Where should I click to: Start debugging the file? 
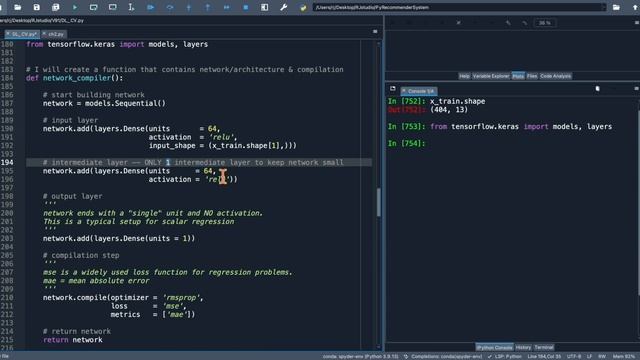[x=151, y=7]
